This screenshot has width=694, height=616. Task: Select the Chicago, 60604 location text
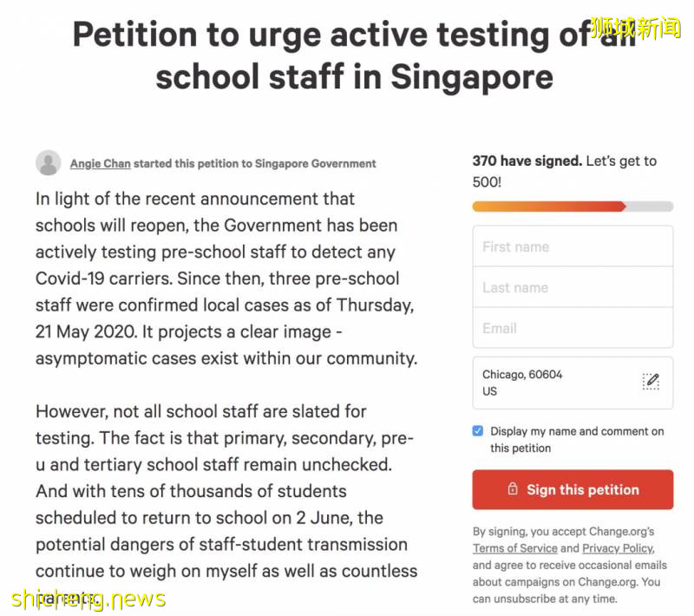(x=522, y=375)
